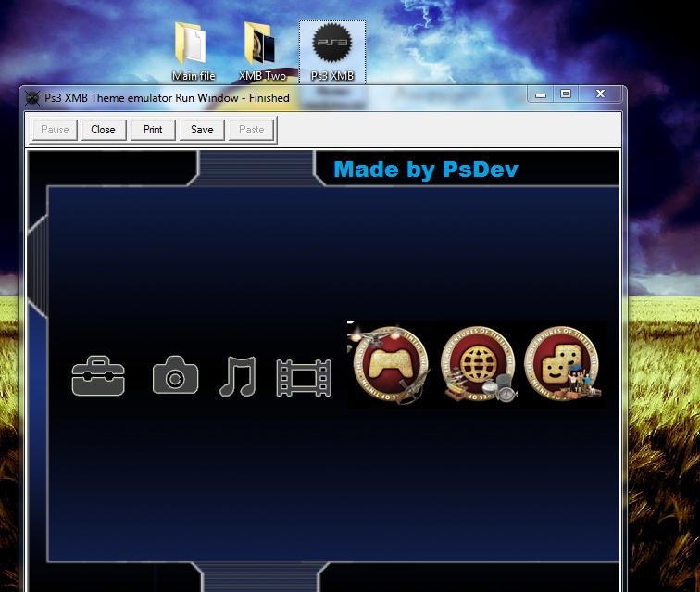Screen dimensions: 700x592
Task: Click the emulator window title bar icon
Action: [32, 98]
